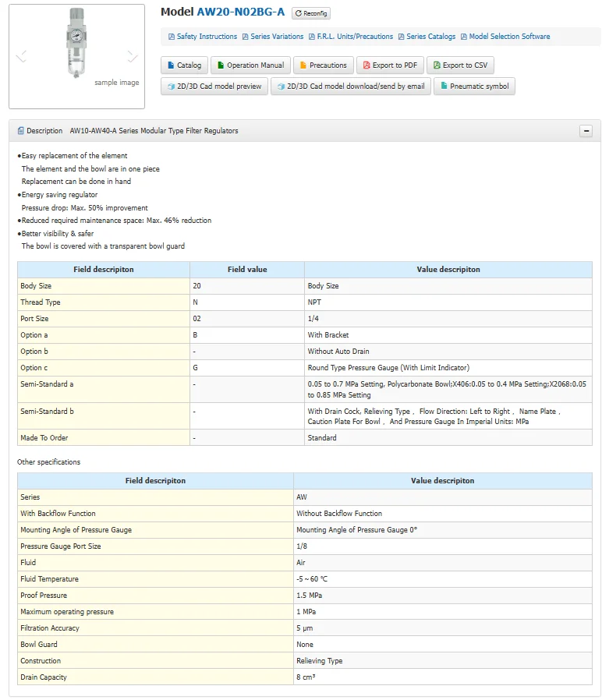The width and height of the screenshot is (602, 700).
Task: Open 2D/3D Cad model preview
Action: (214, 87)
